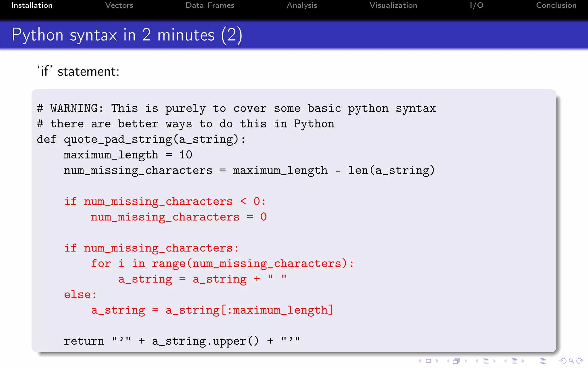Click the "'if' statement:" heading
This screenshot has height=368, width=588.
click(x=78, y=71)
